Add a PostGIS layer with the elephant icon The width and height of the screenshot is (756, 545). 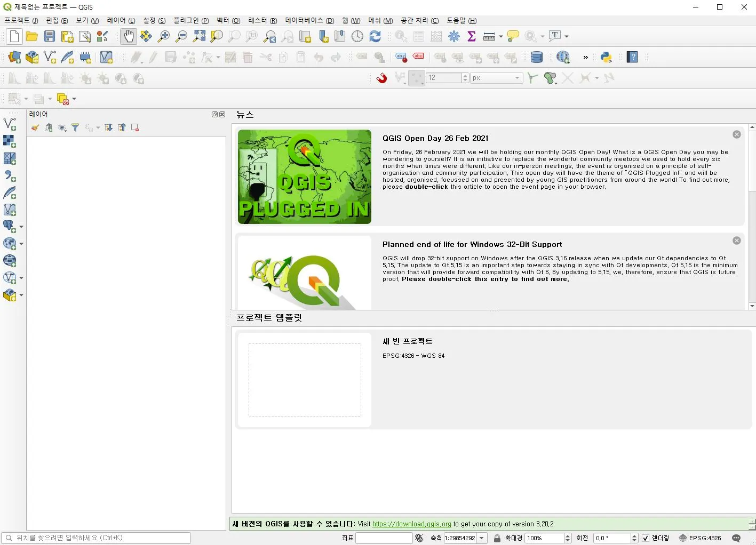coord(10,227)
